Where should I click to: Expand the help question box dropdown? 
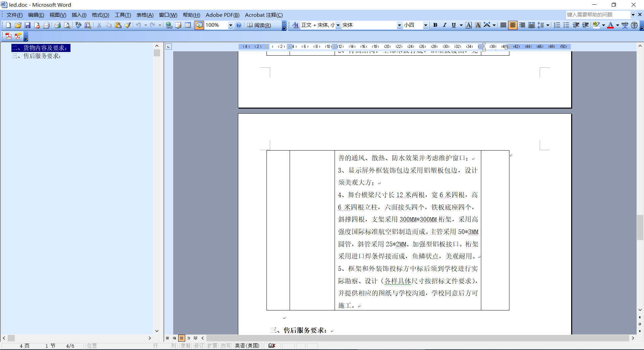tap(633, 15)
